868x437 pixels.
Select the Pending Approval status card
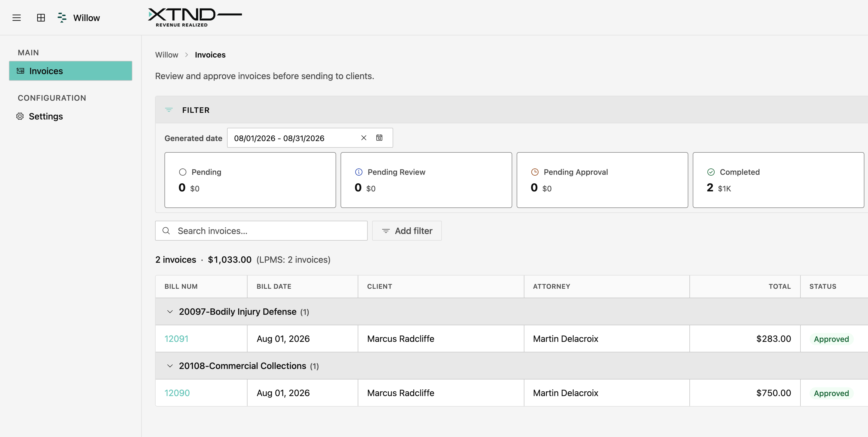[602, 180]
